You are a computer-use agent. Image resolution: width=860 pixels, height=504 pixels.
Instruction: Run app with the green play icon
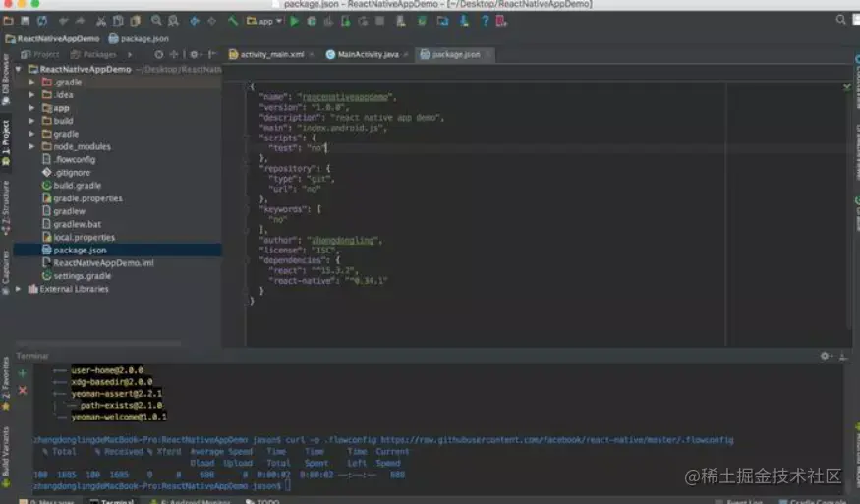[x=295, y=21]
